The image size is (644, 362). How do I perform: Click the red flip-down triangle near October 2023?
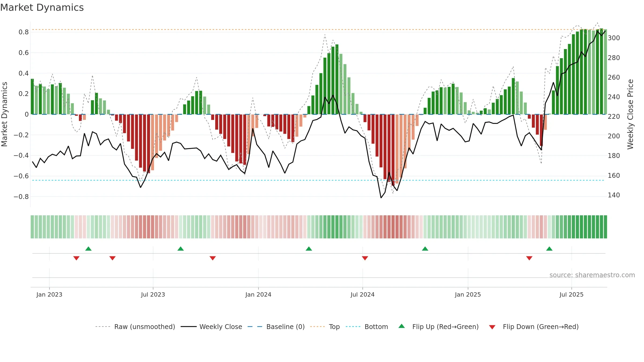pos(213,258)
